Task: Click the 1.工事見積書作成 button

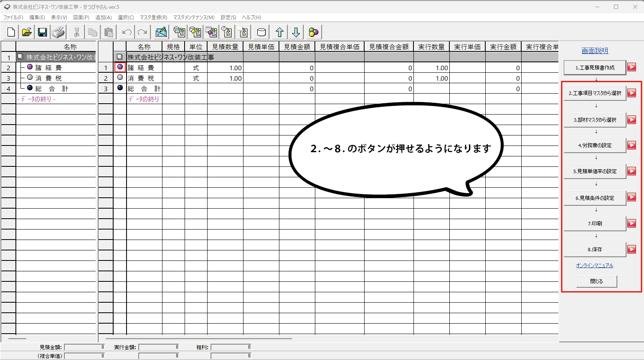Action: coord(595,67)
